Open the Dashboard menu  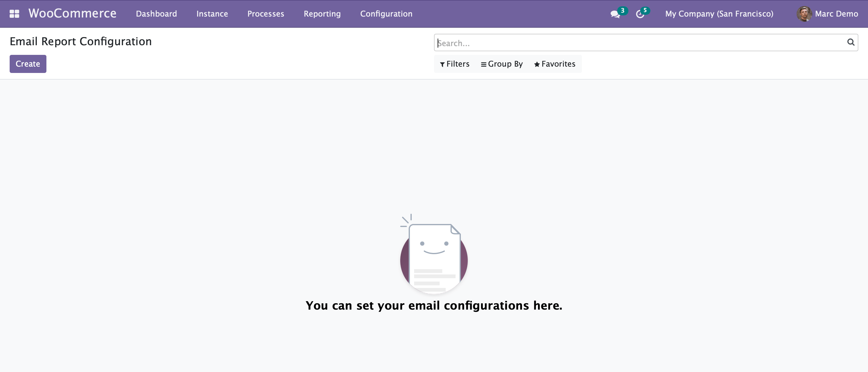pos(156,14)
